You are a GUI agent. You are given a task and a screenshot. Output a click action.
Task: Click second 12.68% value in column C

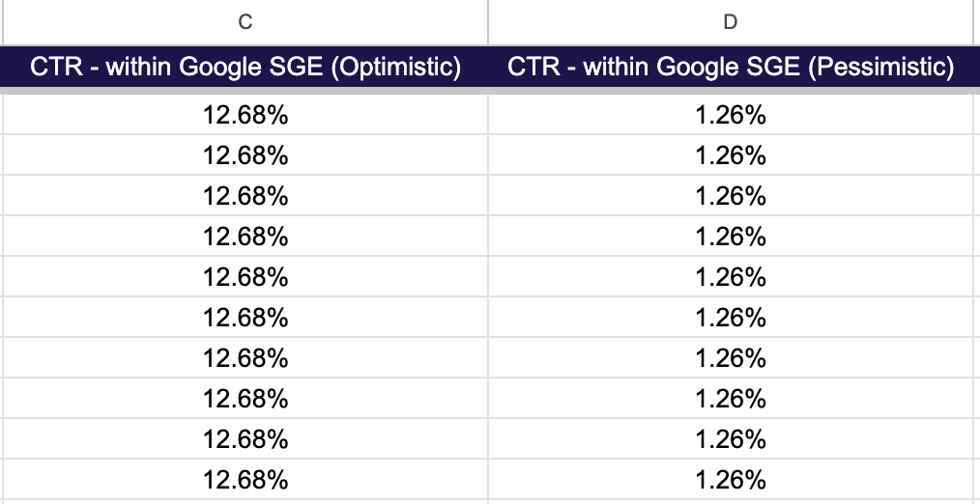[x=245, y=155]
